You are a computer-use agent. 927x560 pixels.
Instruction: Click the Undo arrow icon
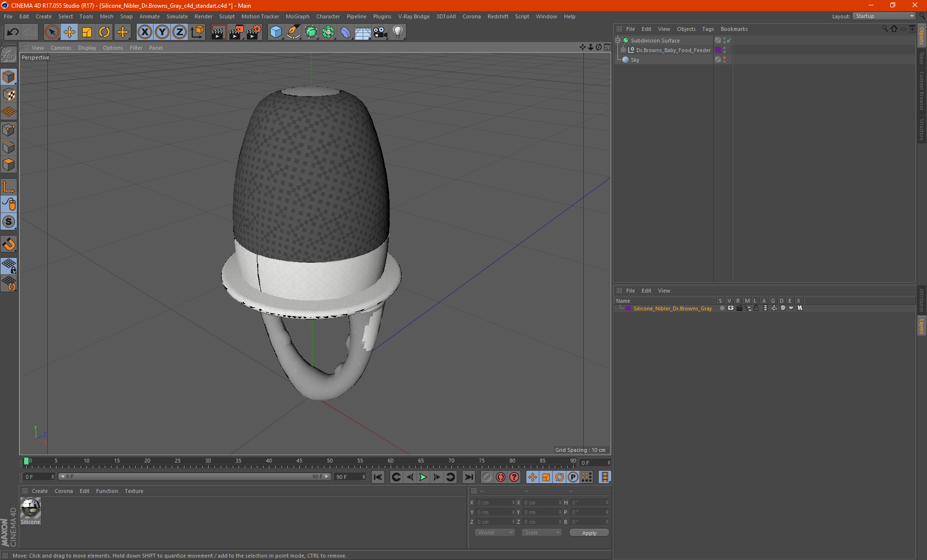[13, 32]
